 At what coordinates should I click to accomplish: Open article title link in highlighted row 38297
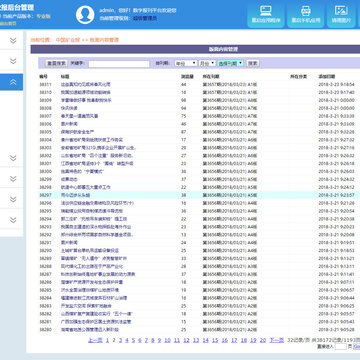click(75, 195)
